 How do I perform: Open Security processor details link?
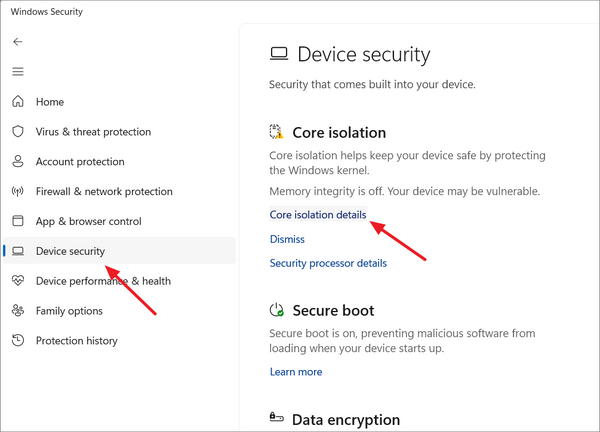[x=328, y=263]
